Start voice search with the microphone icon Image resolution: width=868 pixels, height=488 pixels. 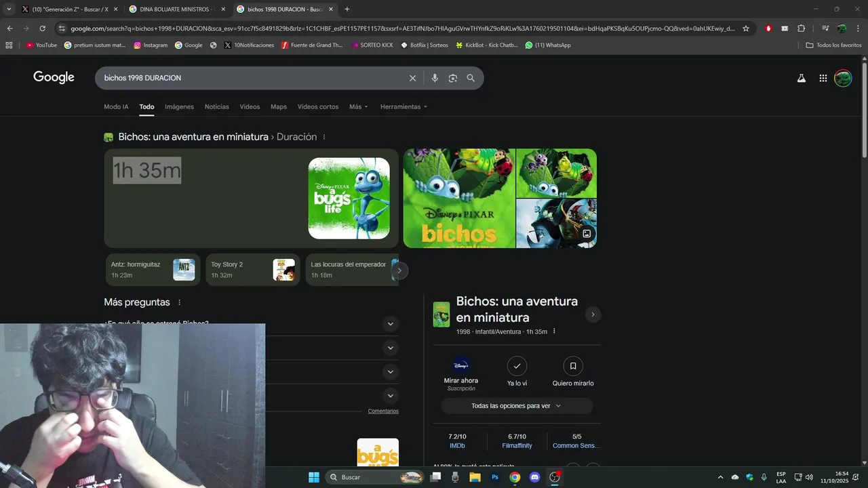(435, 78)
